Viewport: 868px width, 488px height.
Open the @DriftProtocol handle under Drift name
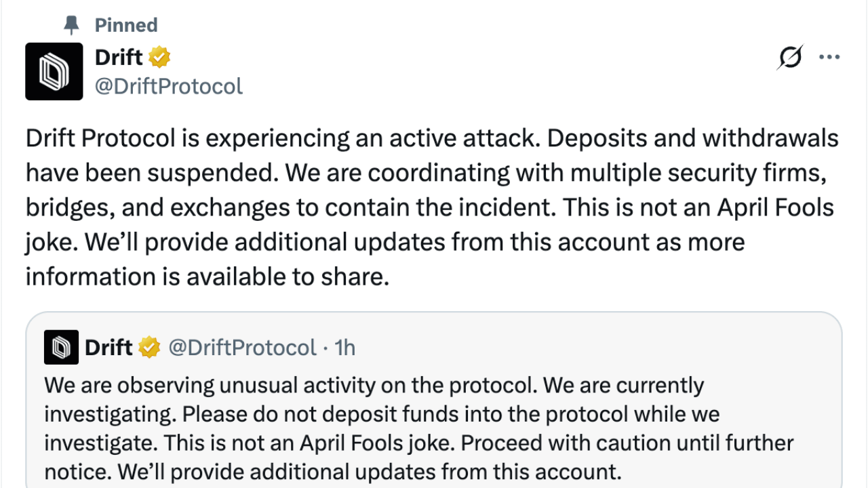pos(169,87)
